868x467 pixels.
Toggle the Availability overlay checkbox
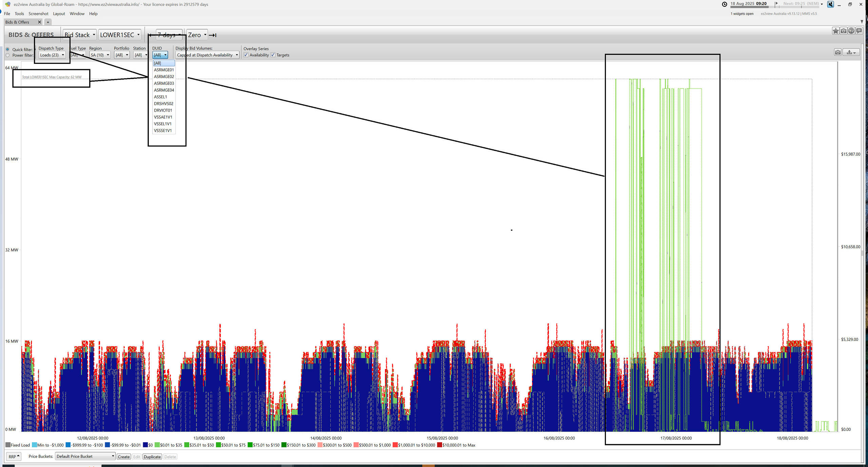tap(246, 55)
